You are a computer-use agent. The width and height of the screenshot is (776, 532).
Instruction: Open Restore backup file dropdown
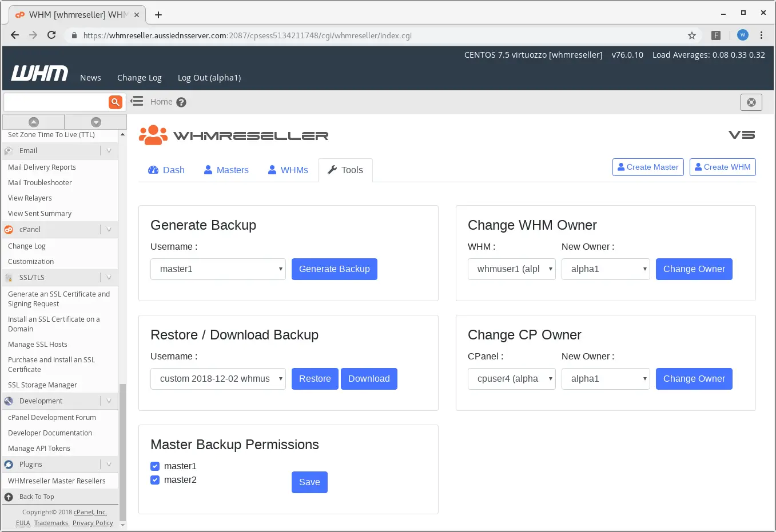click(x=218, y=379)
